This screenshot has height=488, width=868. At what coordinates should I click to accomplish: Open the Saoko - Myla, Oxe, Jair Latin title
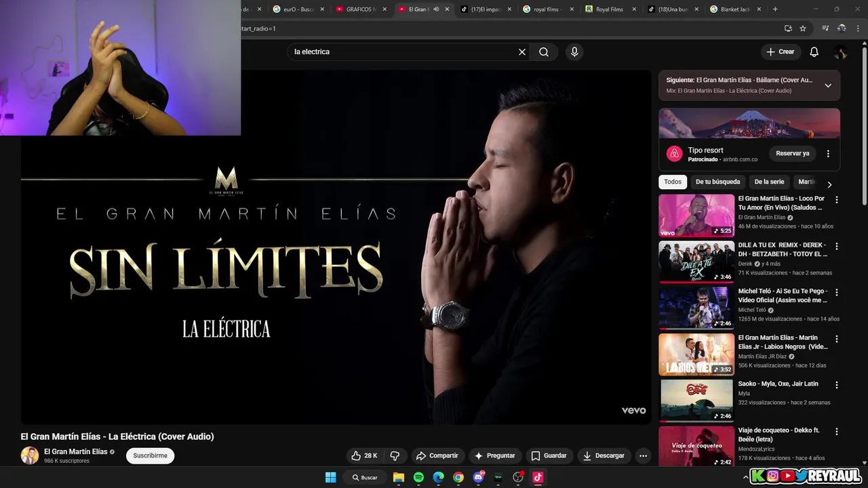coord(778,384)
